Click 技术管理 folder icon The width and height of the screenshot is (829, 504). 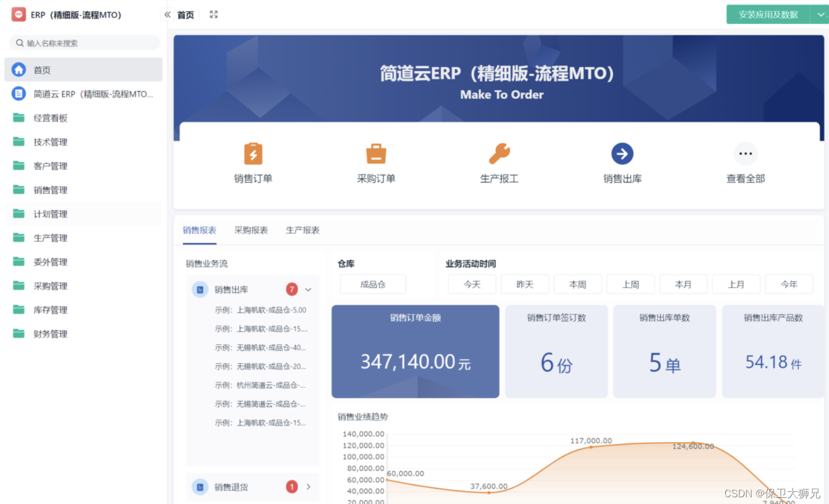pos(19,142)
